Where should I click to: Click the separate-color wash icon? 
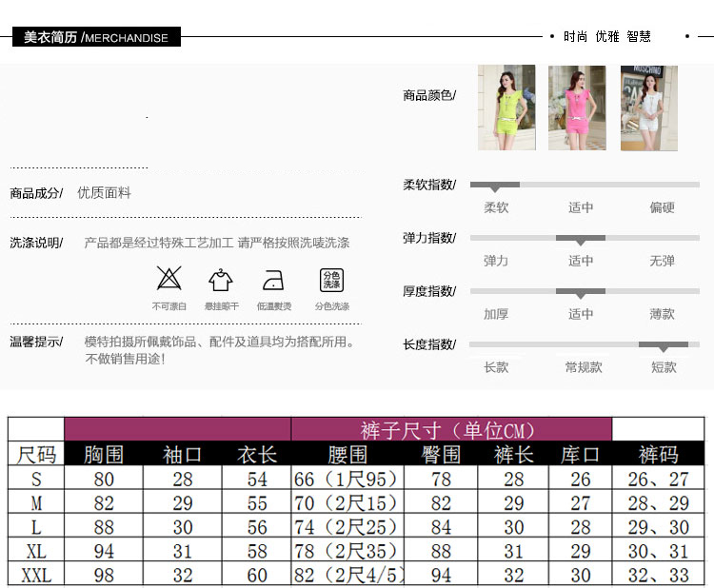pyautogui.click(x=331, y=280)
